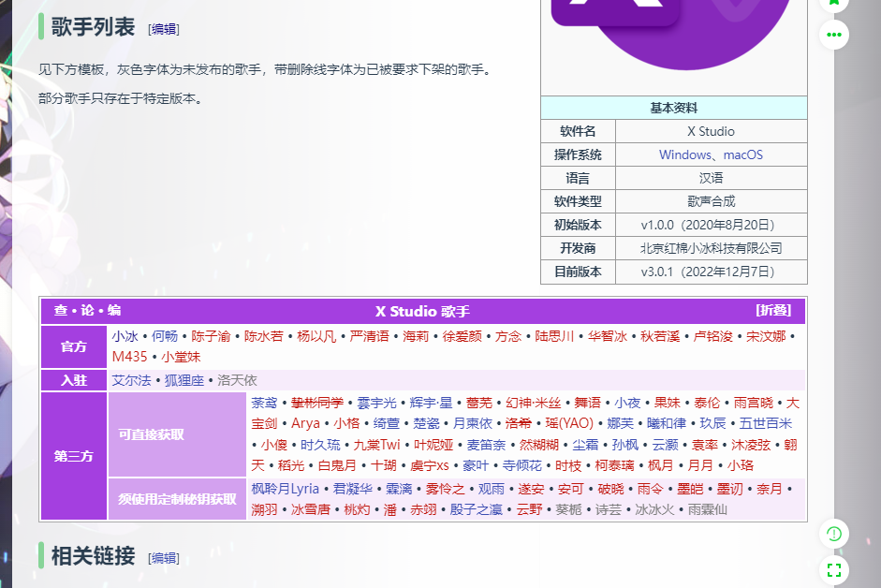Edit the 歌手列表 section via 编辑 link
The image size is (881, 588).
pyautogui.click(x=164, y=29)
